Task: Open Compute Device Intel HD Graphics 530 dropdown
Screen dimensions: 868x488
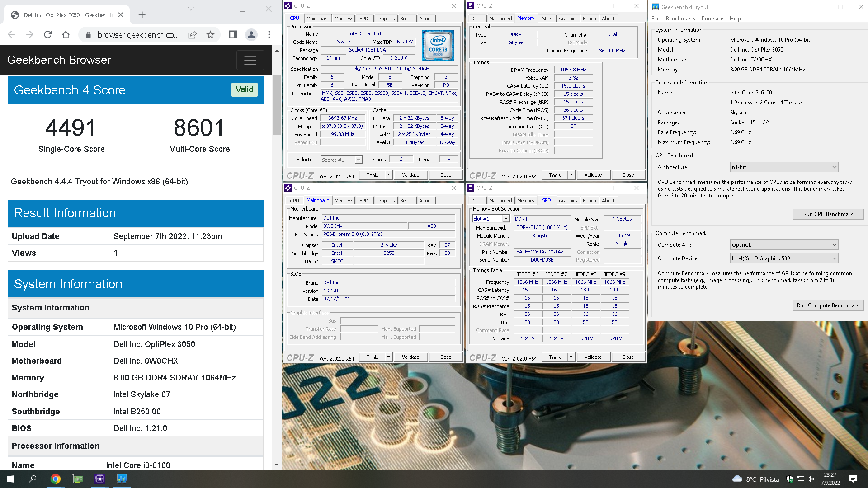Action: 784,258
